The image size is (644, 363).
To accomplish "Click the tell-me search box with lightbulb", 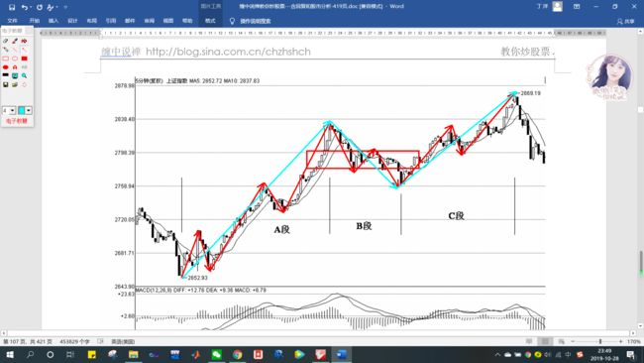I will 250,21.
